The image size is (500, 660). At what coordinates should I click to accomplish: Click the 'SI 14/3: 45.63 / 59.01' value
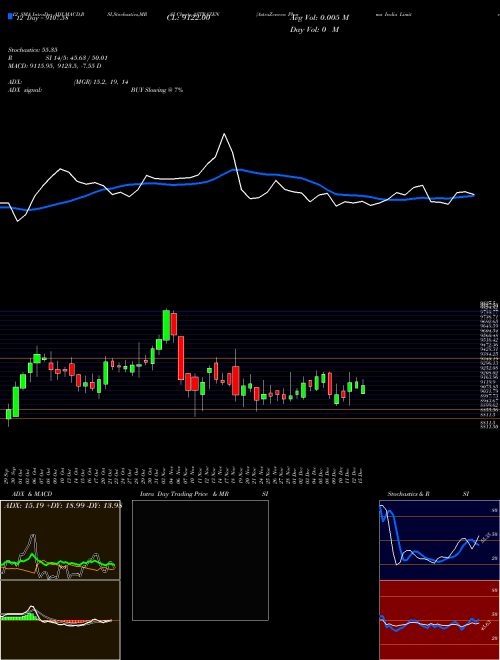77,58
